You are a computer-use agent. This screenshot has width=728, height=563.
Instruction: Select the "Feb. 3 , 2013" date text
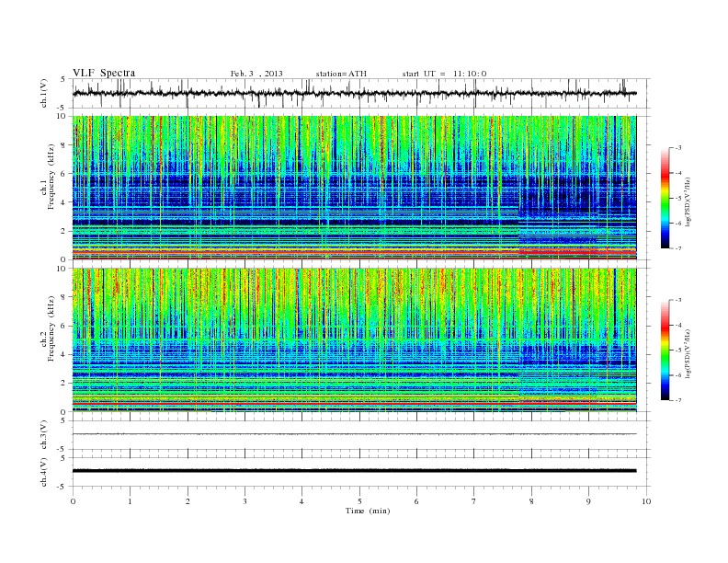coord(256,74)
